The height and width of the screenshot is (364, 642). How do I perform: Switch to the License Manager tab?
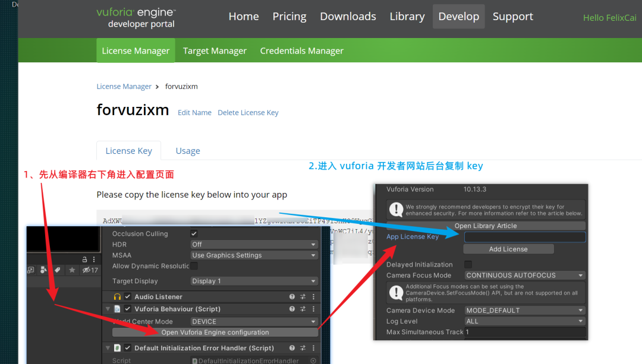coord(136,50)
